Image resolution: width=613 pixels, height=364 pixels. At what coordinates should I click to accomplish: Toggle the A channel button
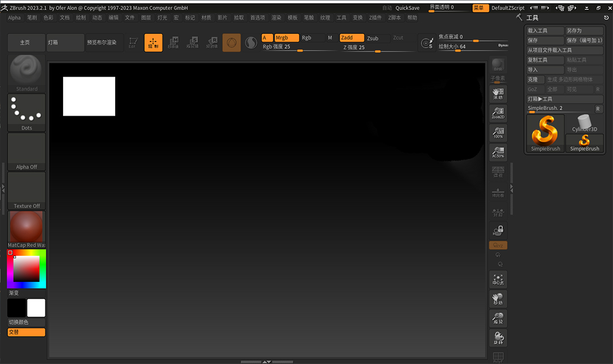point(267,37)
